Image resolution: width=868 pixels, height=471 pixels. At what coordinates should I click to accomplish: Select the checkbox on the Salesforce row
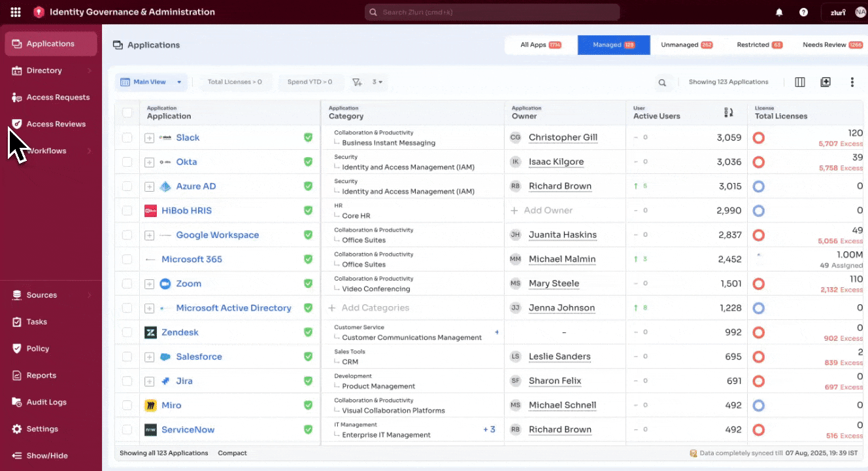pos(126,356)
